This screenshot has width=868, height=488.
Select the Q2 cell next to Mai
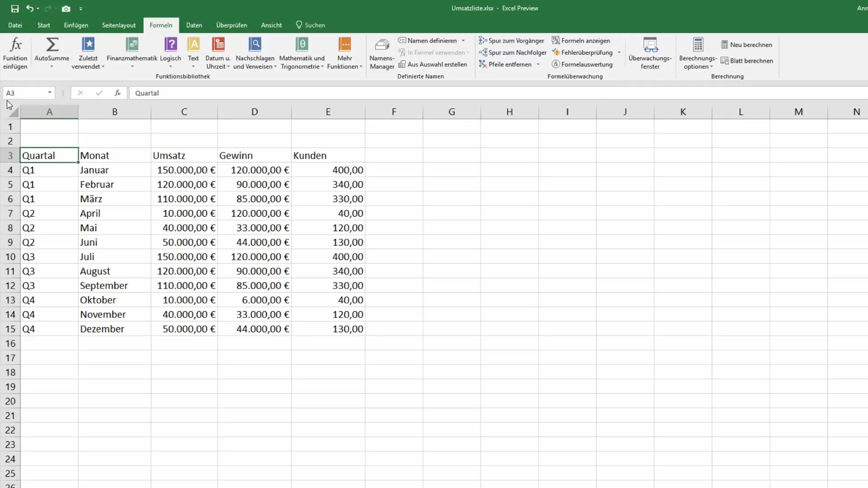(49, 228)
